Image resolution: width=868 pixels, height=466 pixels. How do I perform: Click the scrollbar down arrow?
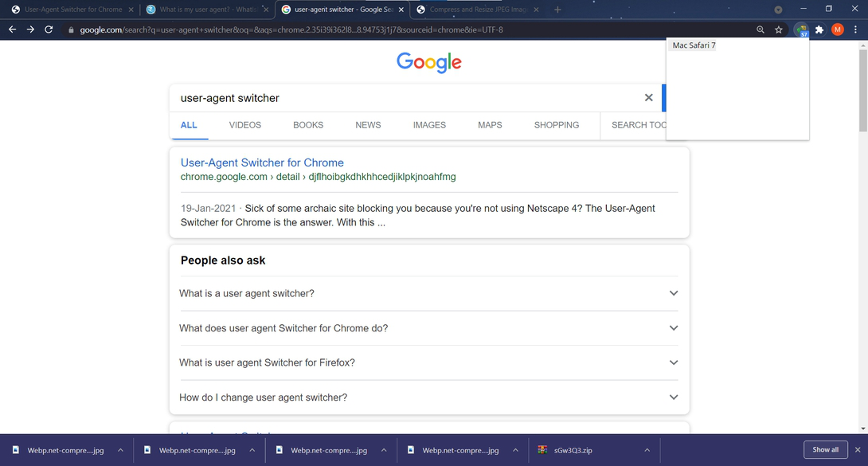pyautogui.click(x=863, y=429)
